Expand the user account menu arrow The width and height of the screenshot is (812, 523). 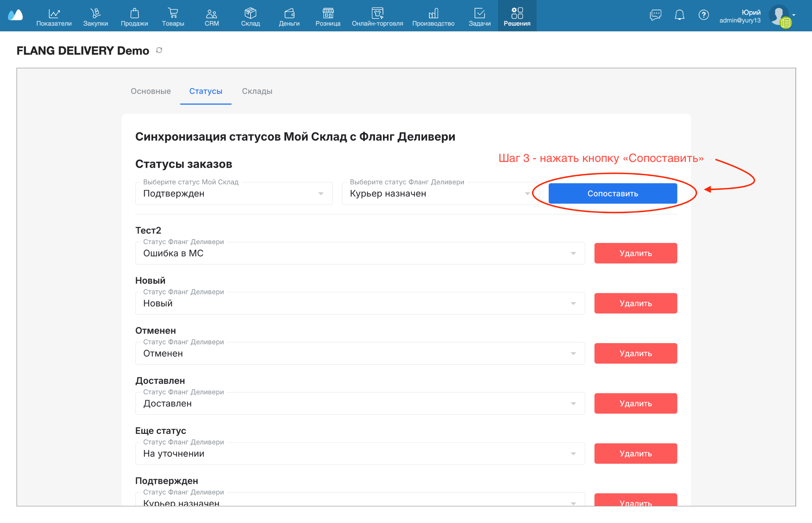pyautogui.click(x=794, y=15)
